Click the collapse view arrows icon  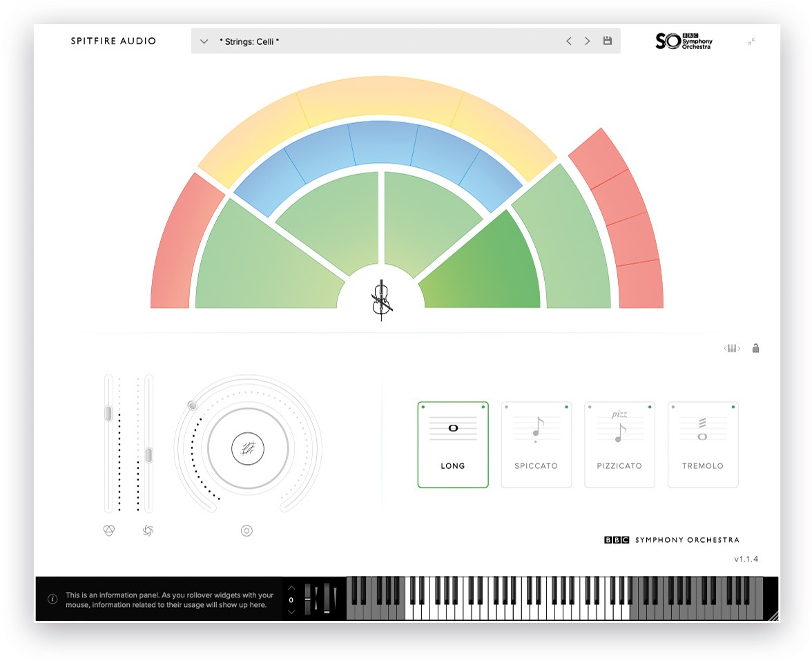coord(751,41)
